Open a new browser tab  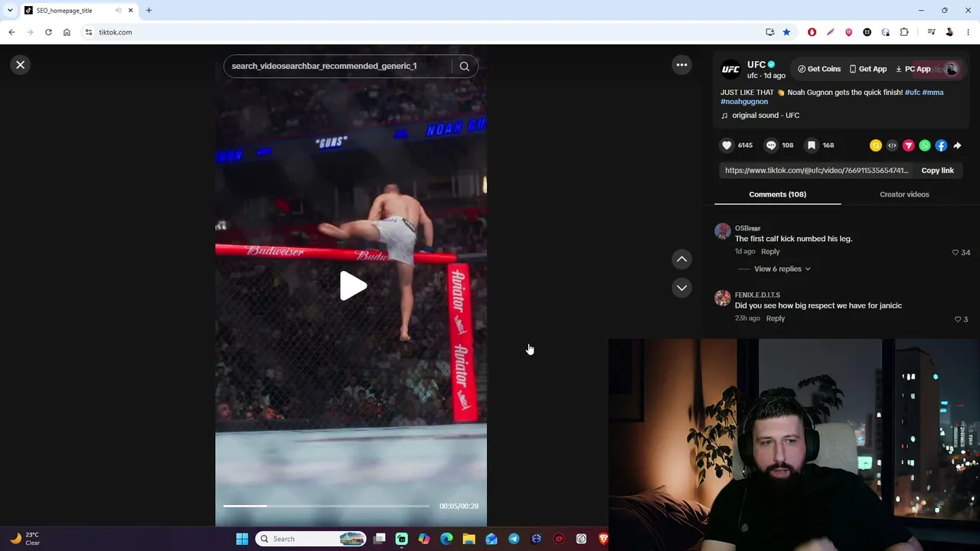click(149, 10)
